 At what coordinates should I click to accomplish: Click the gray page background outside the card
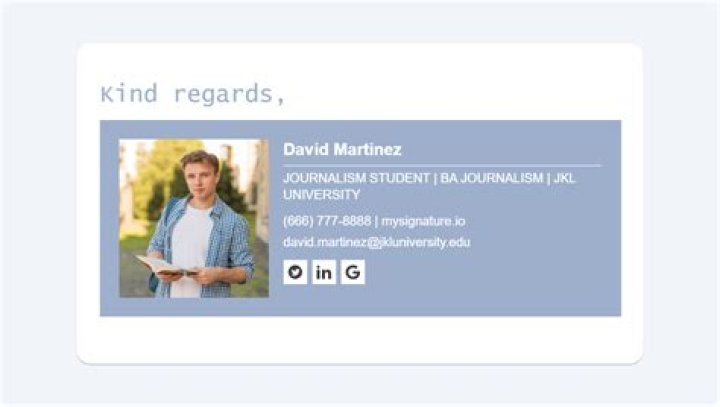[x=40, y=200]
